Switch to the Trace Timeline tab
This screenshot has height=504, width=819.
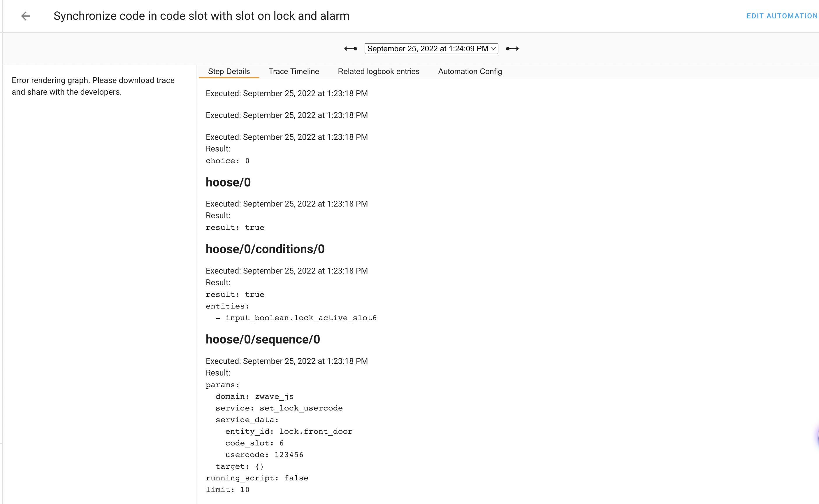(x=293, y=71)
